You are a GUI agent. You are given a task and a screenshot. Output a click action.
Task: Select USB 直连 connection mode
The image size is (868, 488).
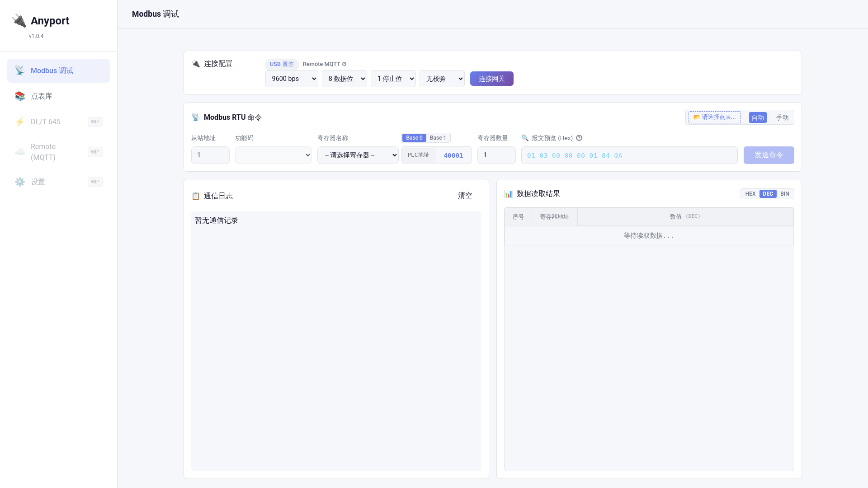click(x=282, y=64)
